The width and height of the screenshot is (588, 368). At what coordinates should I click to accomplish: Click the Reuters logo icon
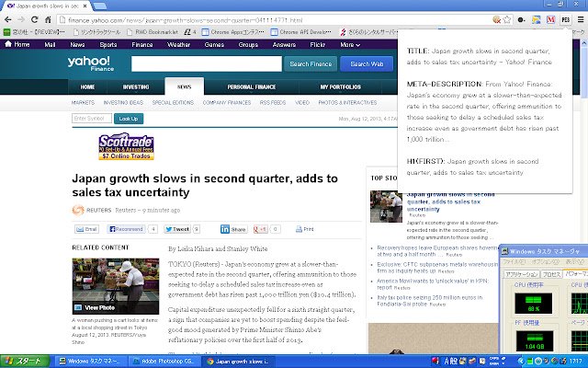click(78, 210)
